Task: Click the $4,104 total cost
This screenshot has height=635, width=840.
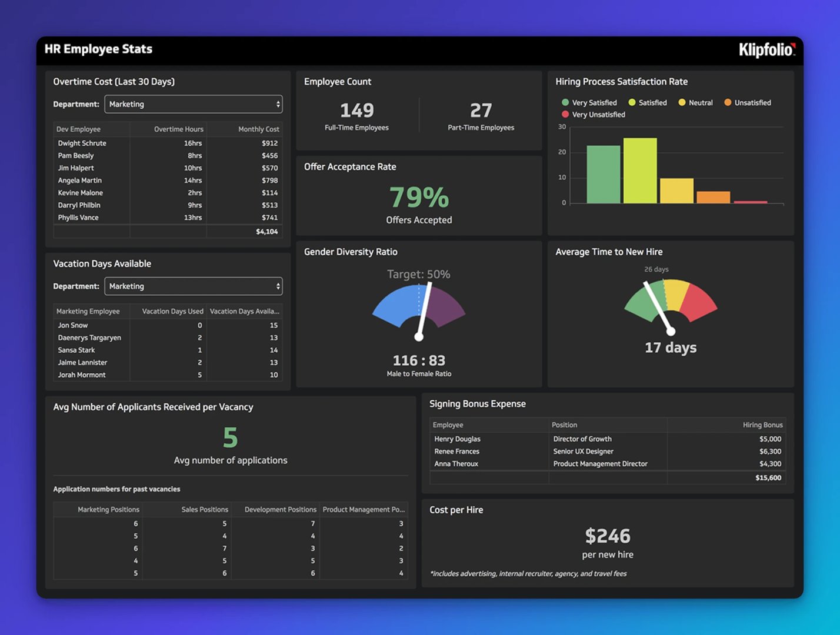Action: click(267, 232)
